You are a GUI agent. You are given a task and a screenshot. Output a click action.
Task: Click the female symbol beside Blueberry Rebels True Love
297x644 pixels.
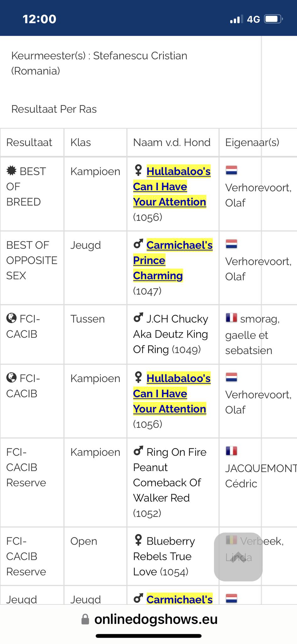click(x=138, y=540)
